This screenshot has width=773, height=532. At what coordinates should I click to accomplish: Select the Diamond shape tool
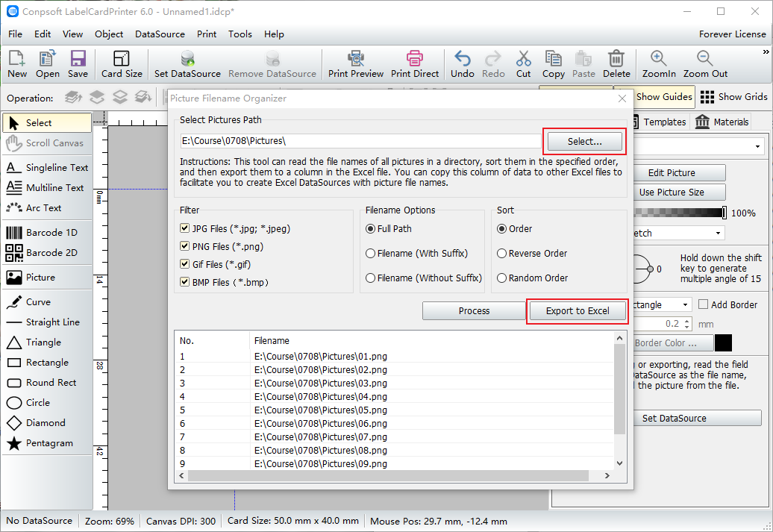[47, 423]
